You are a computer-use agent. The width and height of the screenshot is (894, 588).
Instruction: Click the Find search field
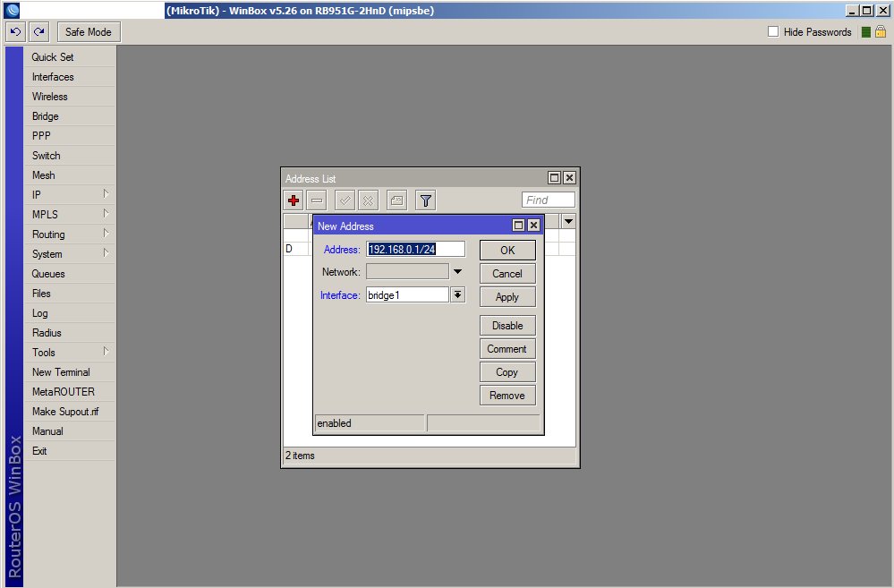pyautogui.click(x=548, y=200)
